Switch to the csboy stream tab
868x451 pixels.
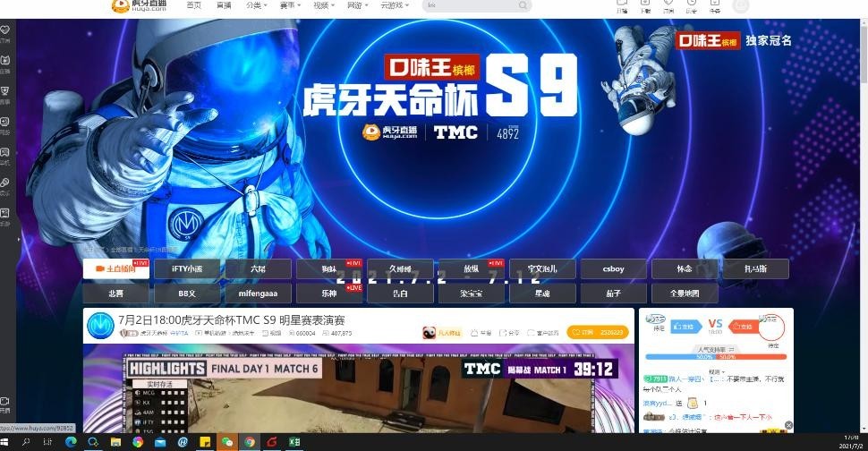pyautogui.click(x=613, y=269)
